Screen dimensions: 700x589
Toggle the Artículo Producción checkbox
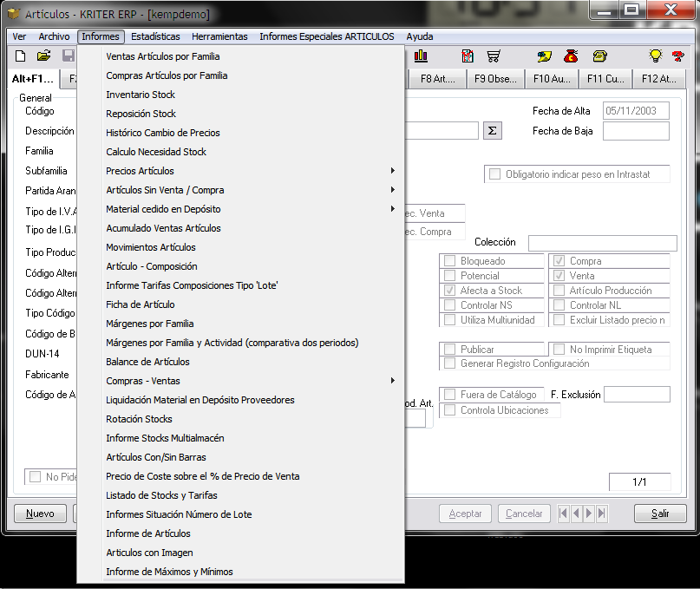click(559, 291)
